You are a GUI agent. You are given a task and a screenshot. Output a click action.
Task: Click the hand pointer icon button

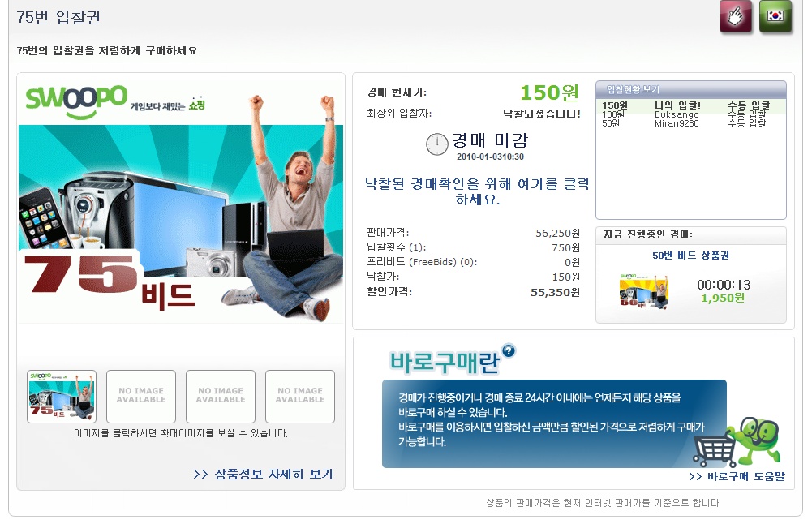point(736,16)
